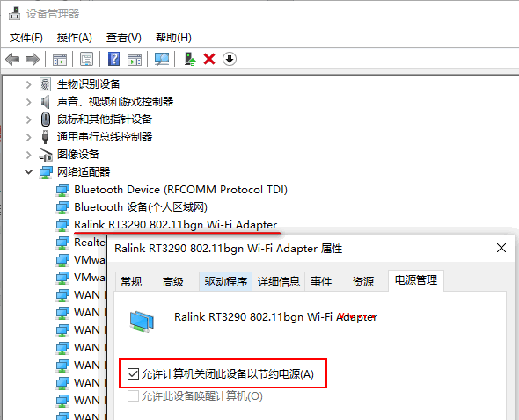
Task: Select Ralink RT3290 Wi-Fi Adapter in tree
Action: [x=175, y=225]
